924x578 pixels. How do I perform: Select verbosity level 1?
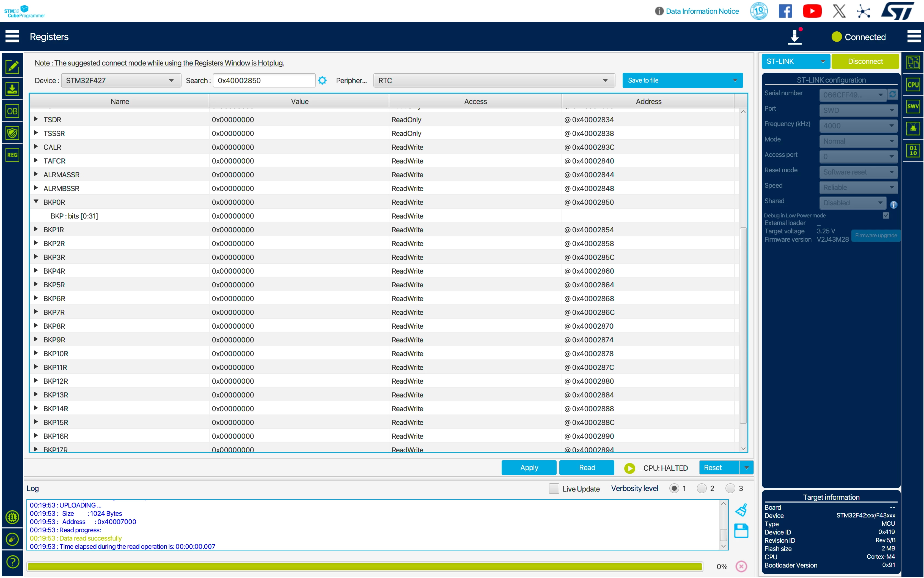pyautogui.click(x=674, y=488)
